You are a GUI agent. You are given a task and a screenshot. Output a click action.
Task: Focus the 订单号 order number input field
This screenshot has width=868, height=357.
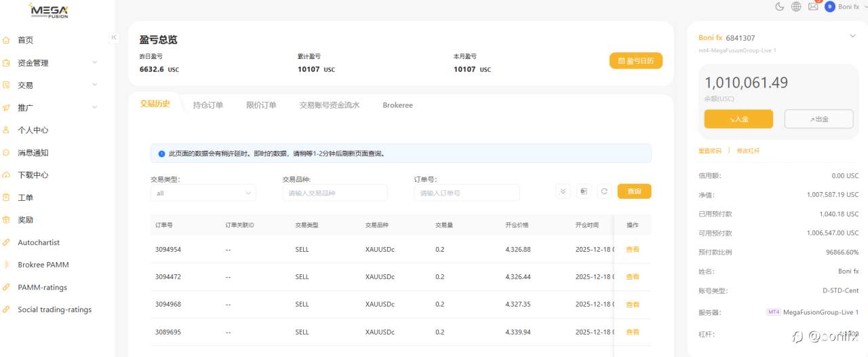[467, 193]
